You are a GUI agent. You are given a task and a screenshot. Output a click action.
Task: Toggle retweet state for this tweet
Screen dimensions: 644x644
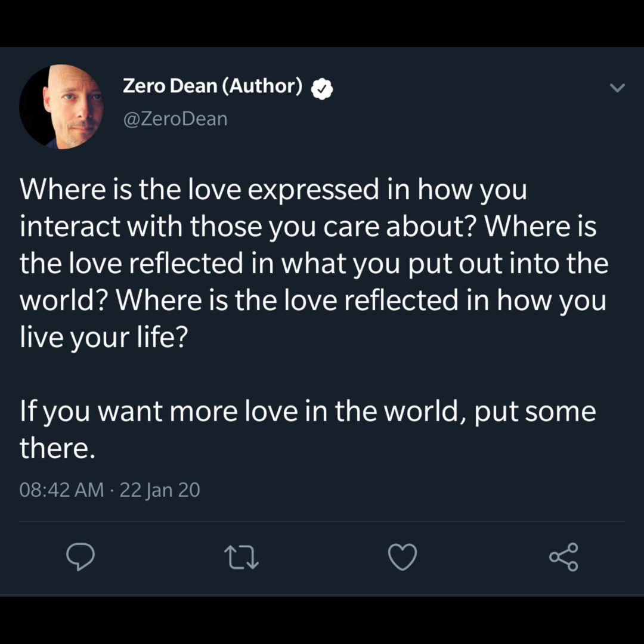241,557
